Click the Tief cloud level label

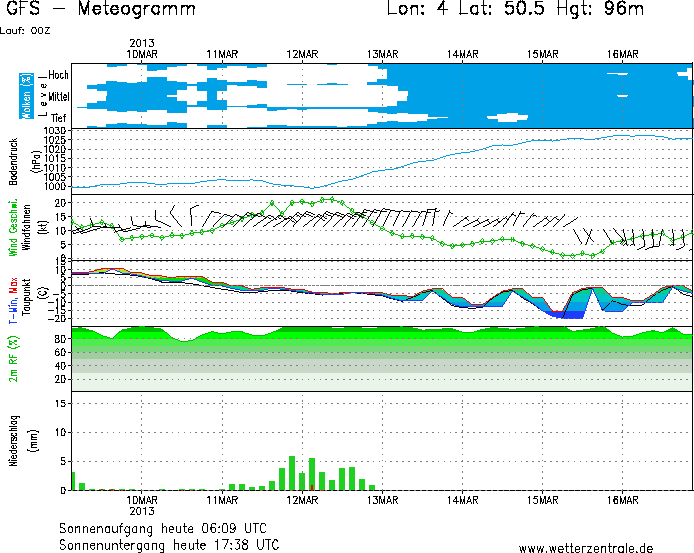coord(59,117)
